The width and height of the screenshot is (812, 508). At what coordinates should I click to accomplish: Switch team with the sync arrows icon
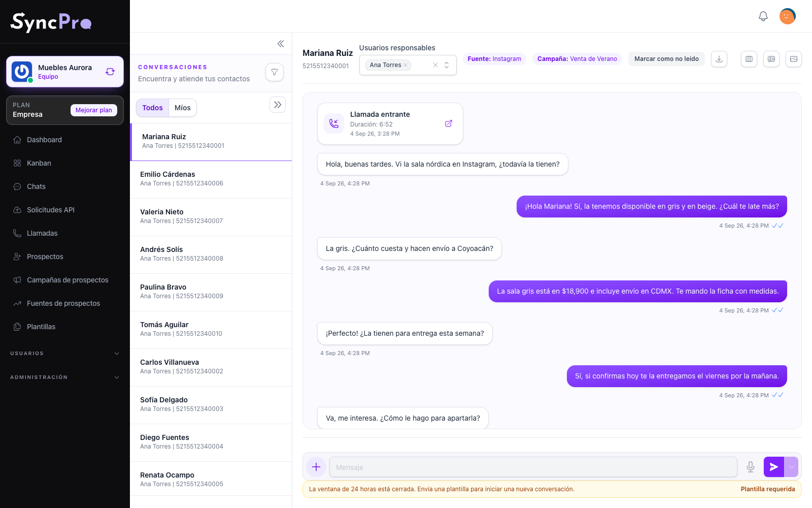click(110, 72)
